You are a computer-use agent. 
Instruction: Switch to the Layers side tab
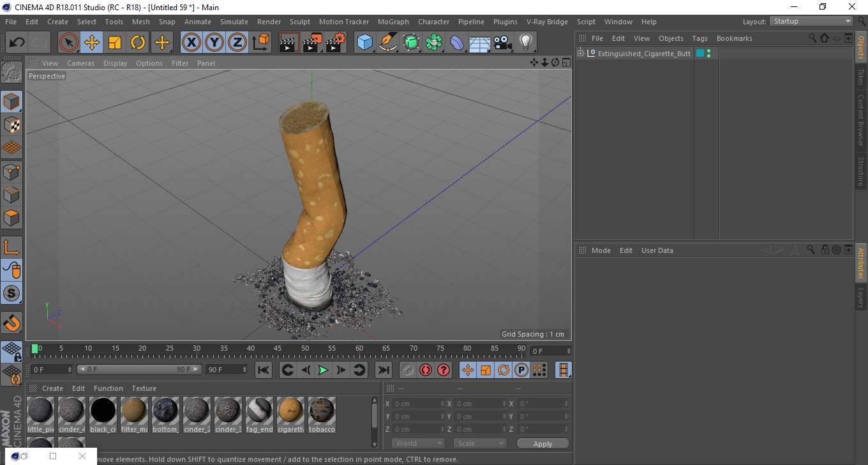pos(861,298)
